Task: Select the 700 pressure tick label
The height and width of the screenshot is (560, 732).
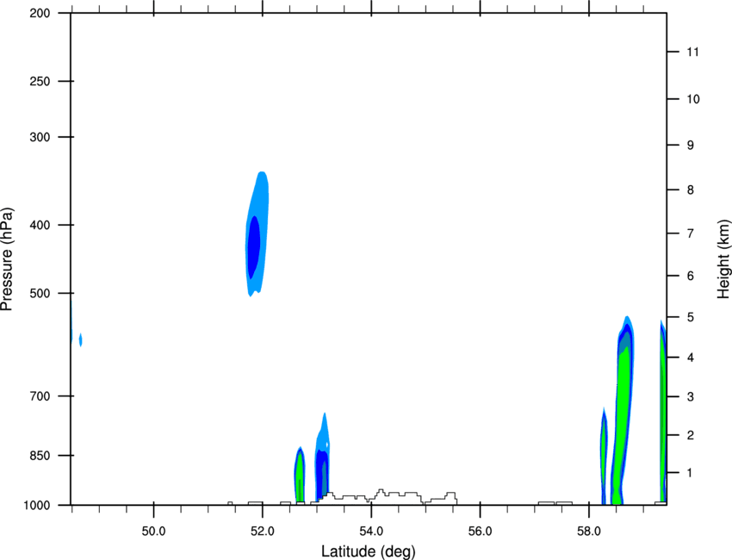Action: click(x=40, y=396)
